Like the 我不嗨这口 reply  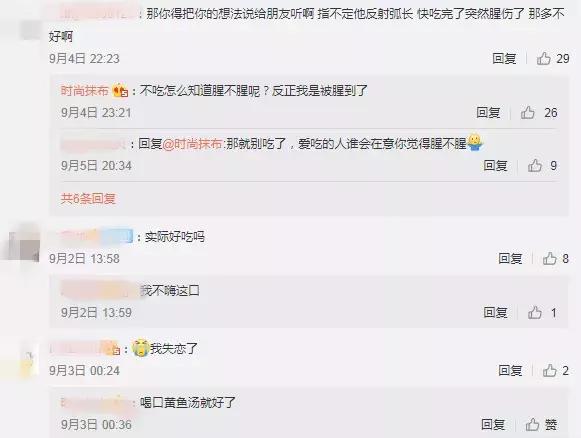click(x=535, y=313)
